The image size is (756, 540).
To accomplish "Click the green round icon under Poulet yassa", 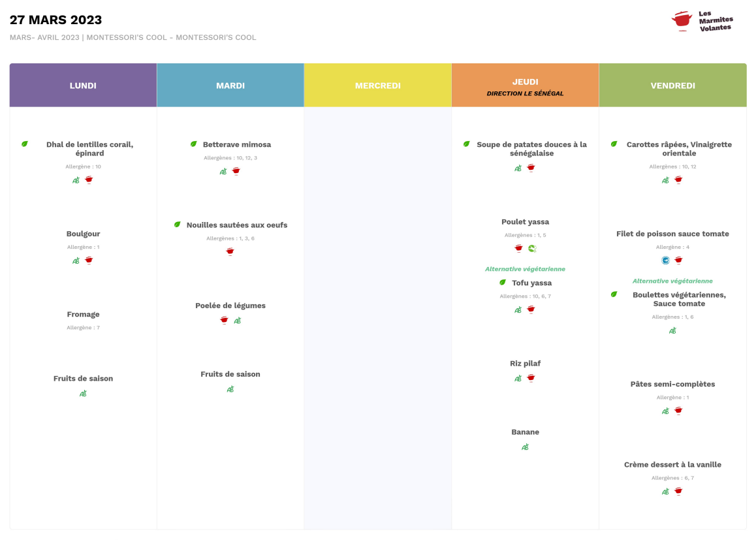I will tap(532, 248).
